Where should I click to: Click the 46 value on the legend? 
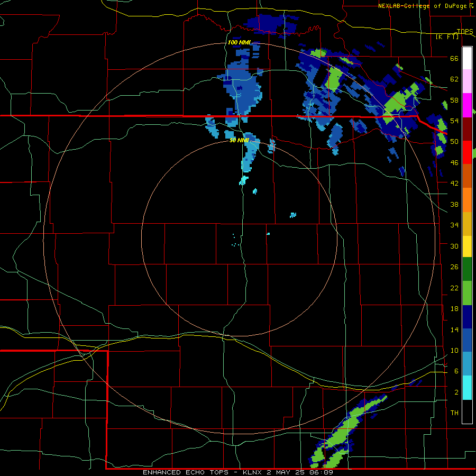click(454, 163)
